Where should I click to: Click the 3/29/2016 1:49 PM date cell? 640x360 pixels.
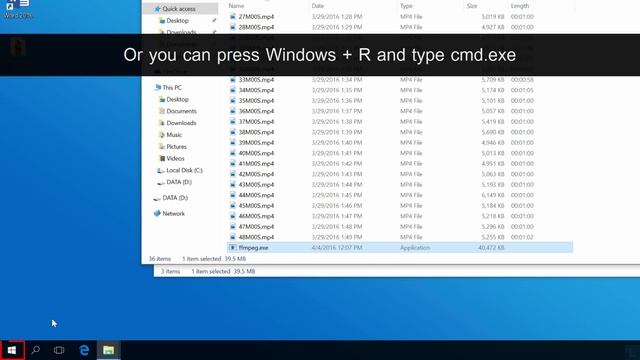coord(337,237)
